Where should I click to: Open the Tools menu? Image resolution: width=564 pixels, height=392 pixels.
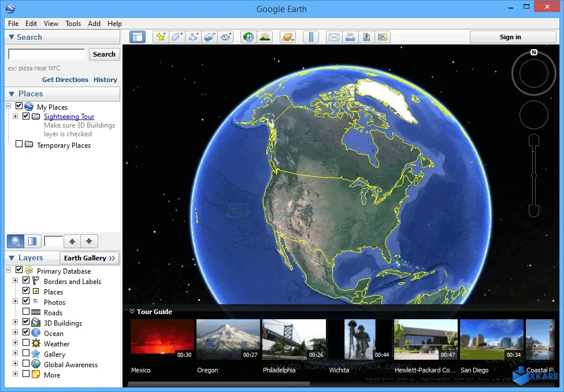(73, 24)
